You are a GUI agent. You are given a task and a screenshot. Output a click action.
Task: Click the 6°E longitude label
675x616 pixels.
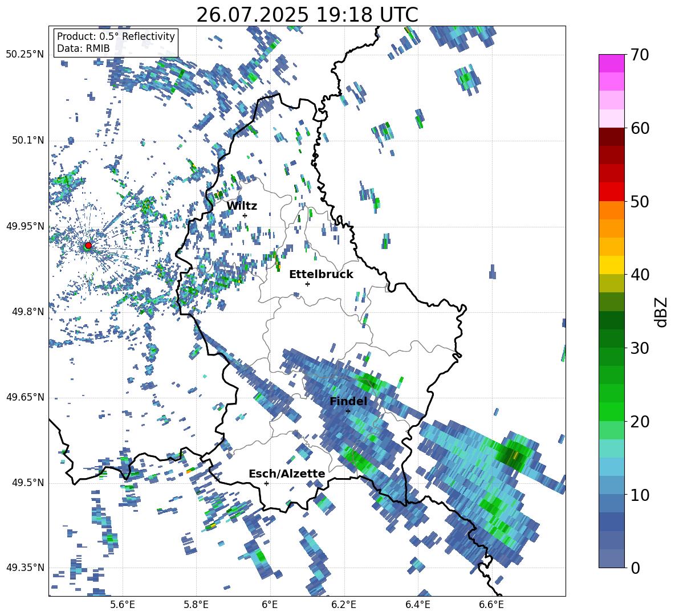coord(270,605)
